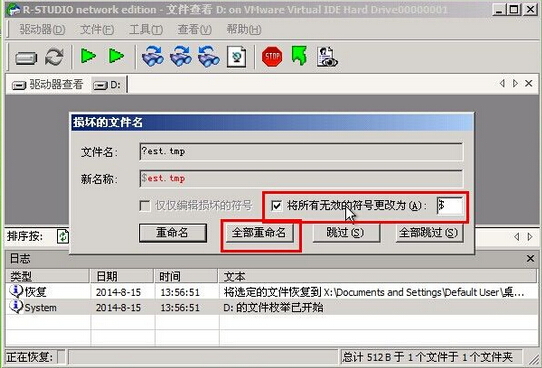Click the 跳过(S) button

[x=346, y=233]
